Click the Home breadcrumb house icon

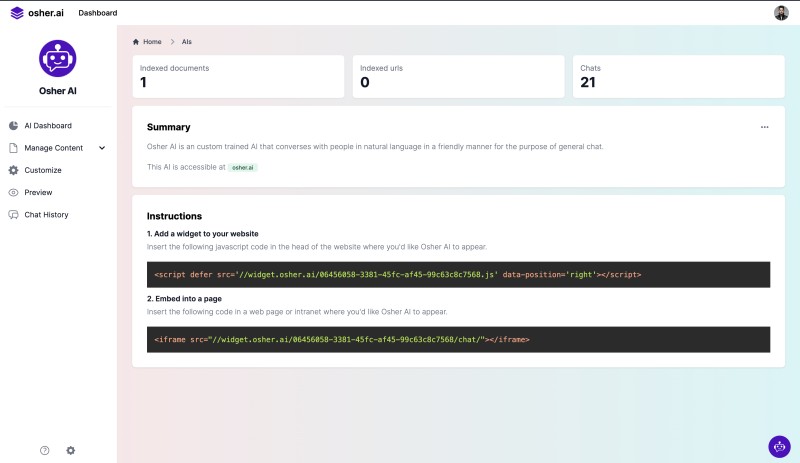(136, 42)
